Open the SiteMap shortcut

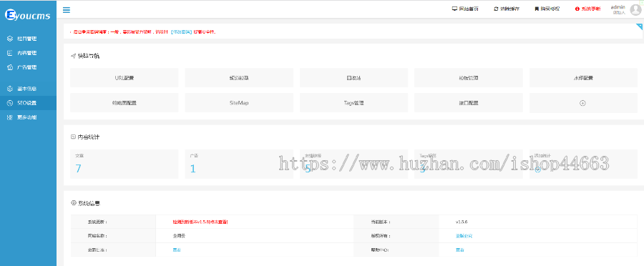tap(239, 103)
